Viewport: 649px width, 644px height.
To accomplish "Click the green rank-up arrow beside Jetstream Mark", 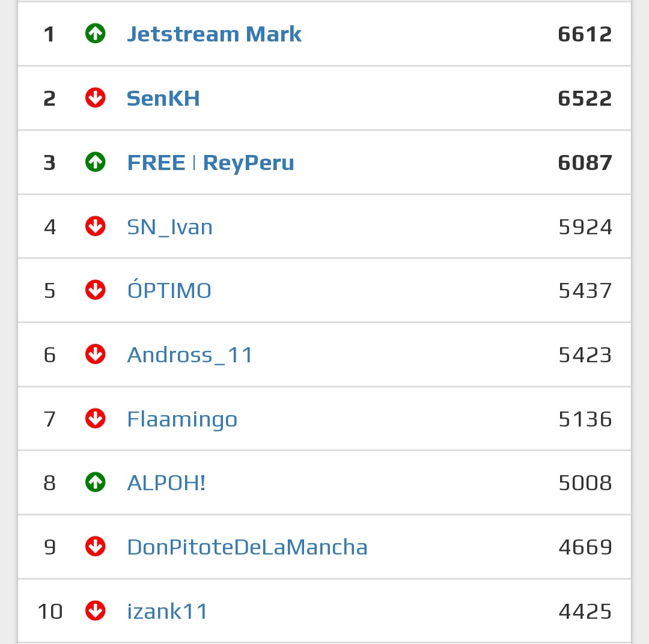I will (95, 34).
